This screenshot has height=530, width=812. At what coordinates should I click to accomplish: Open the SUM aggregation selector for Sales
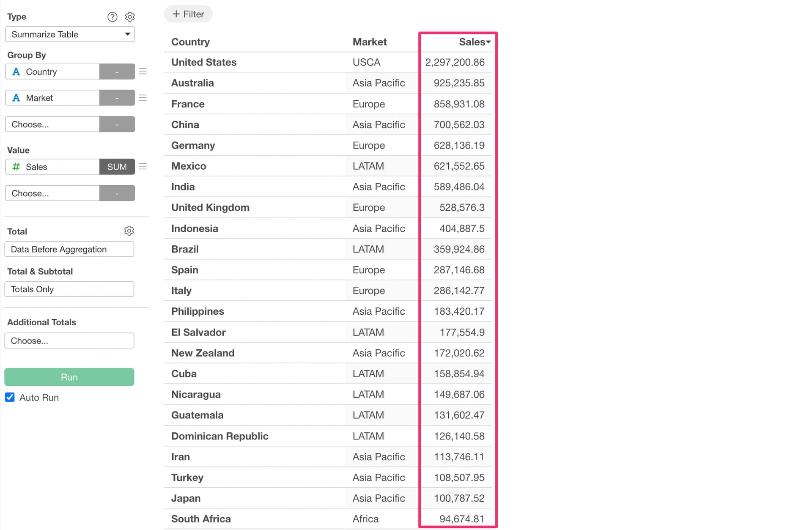tap(117, 167)
